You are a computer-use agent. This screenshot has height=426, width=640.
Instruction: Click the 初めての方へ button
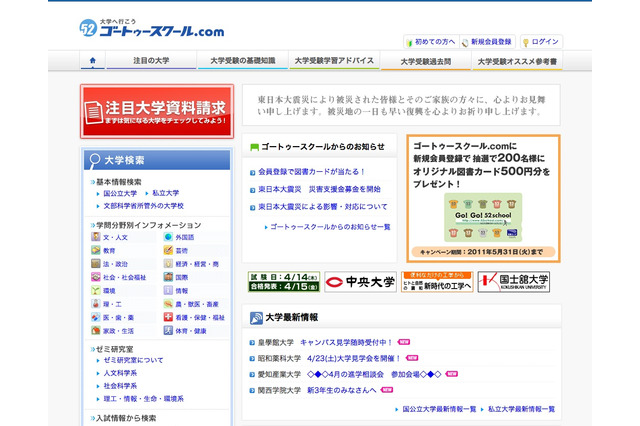[x=431, y=42]
